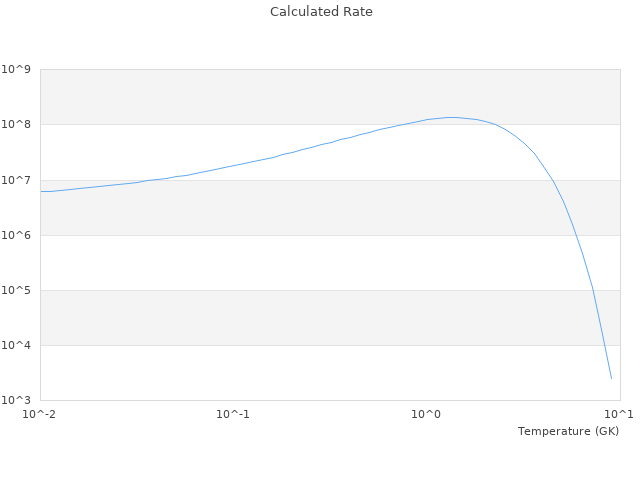This screenshot has height=480, width=640.
Task: Click the peak of the blue rate curve
Action: coord(452,117)
